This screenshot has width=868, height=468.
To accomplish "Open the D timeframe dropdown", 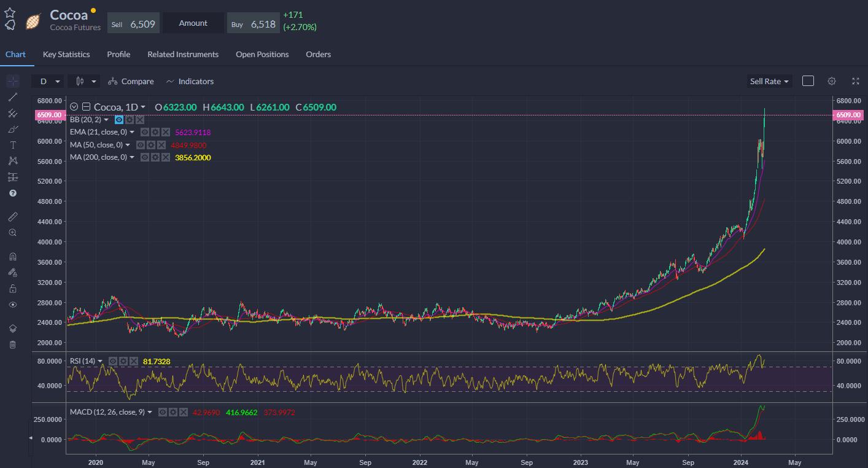I will pos(49,81).
